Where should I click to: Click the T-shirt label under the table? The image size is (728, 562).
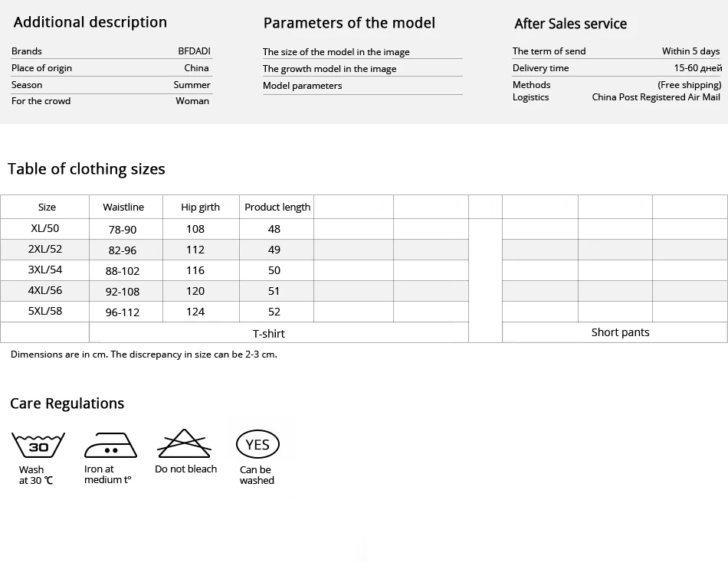click(268, 334)
